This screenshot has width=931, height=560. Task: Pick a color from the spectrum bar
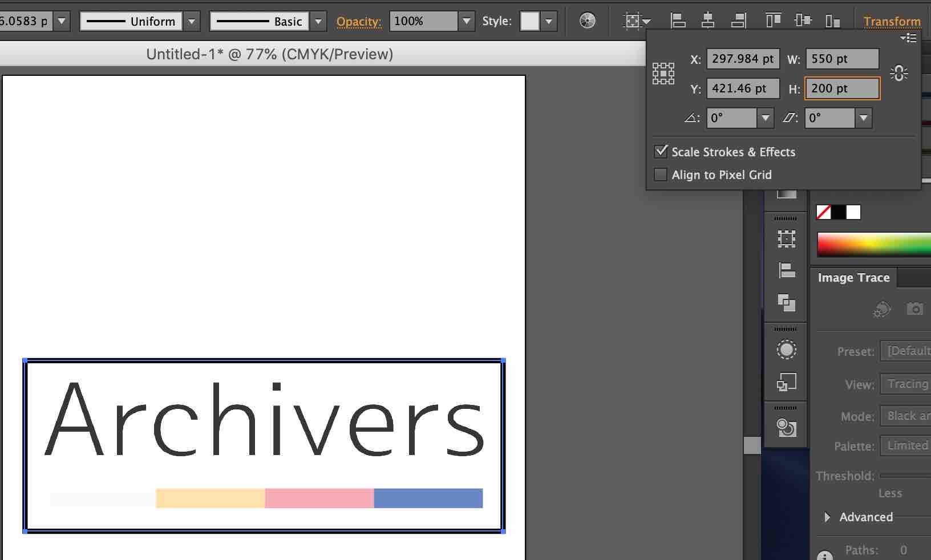pyautogui.click(x=874, y=244)
